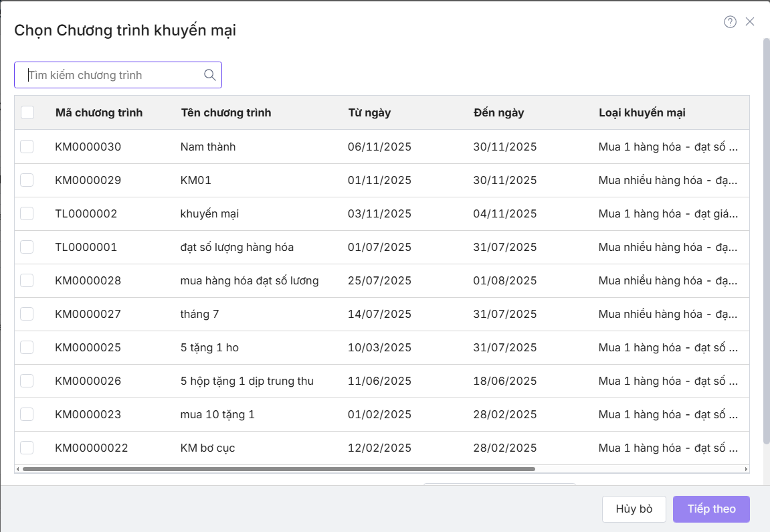This screenshot has width=770, height=532.
Task: Check the box for KM0000030
Action: coord(27,147)
